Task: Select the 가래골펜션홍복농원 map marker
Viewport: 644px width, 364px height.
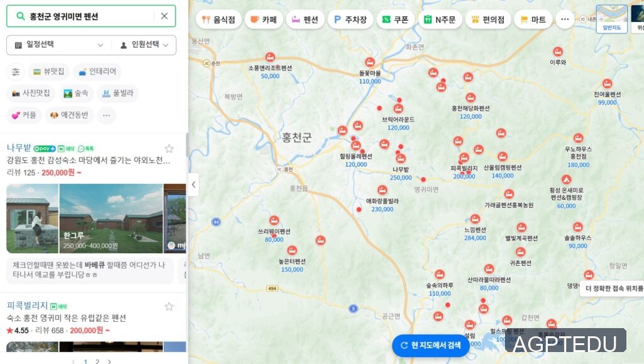Action: click(509, 194)
